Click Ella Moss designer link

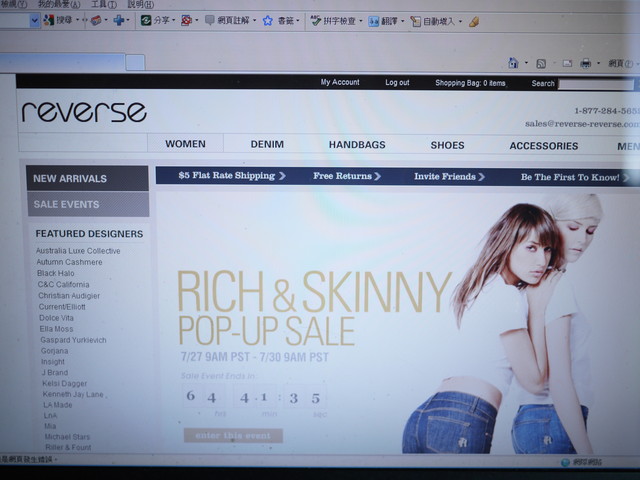tap(56, 329)
